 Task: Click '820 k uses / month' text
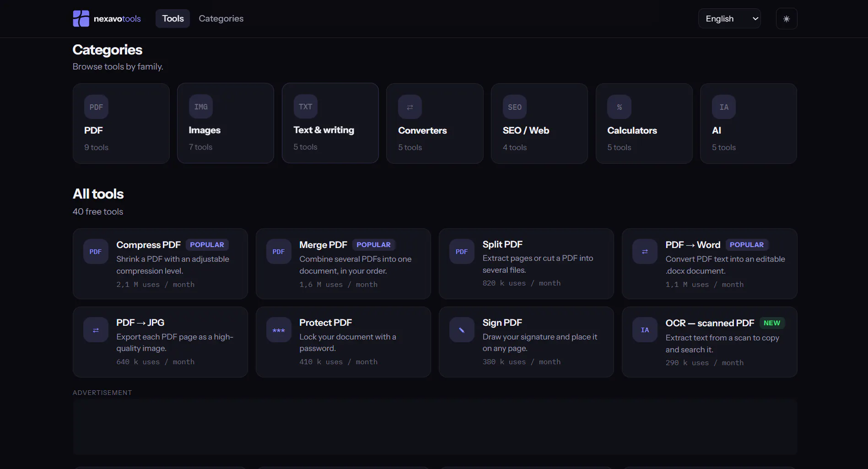coord(522,283)
